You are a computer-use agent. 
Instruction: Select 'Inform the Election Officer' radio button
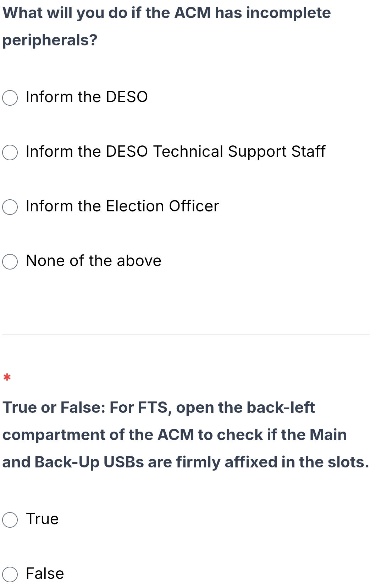point(10,207)
